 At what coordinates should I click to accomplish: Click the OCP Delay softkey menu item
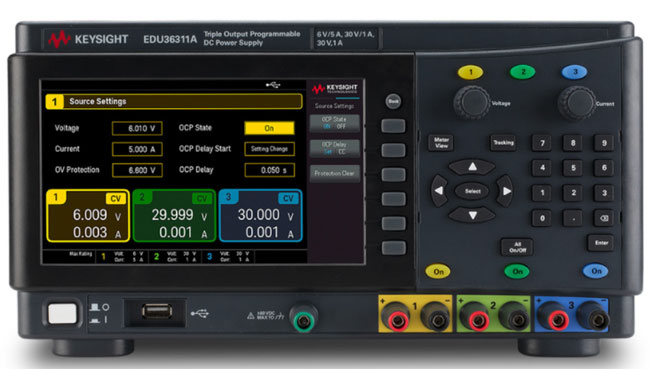(335, 148)
